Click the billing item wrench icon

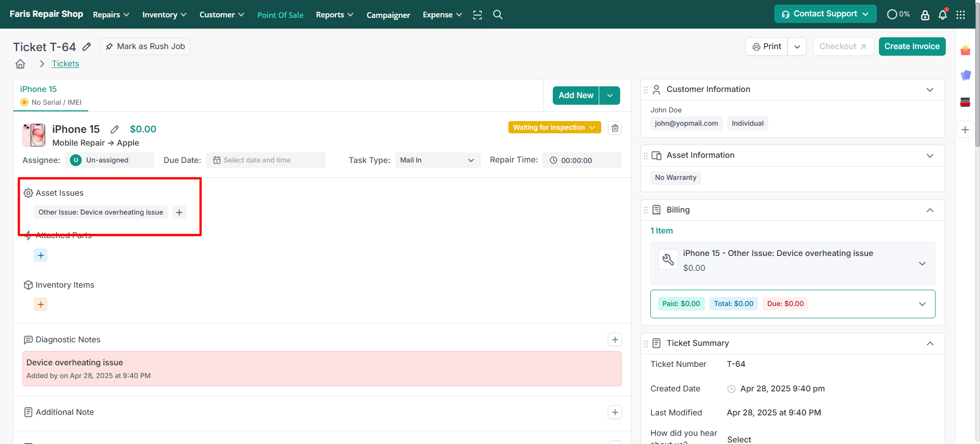[668, 260]
